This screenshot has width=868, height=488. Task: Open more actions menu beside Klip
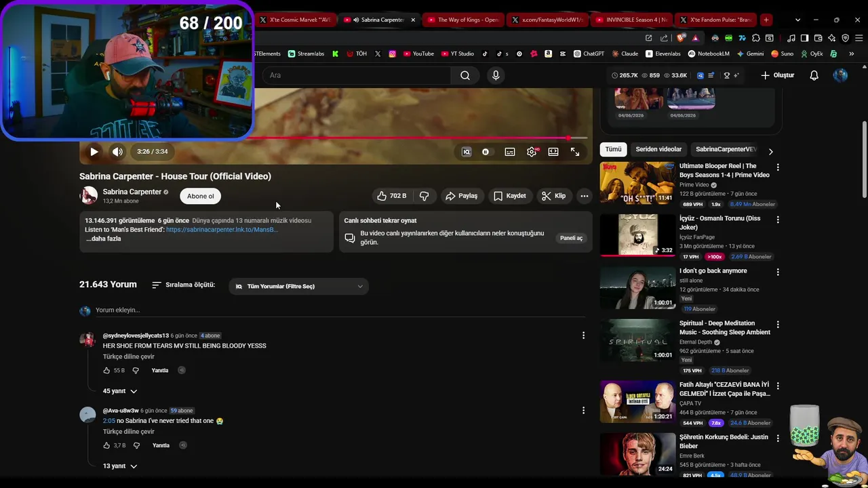[585, 196]
